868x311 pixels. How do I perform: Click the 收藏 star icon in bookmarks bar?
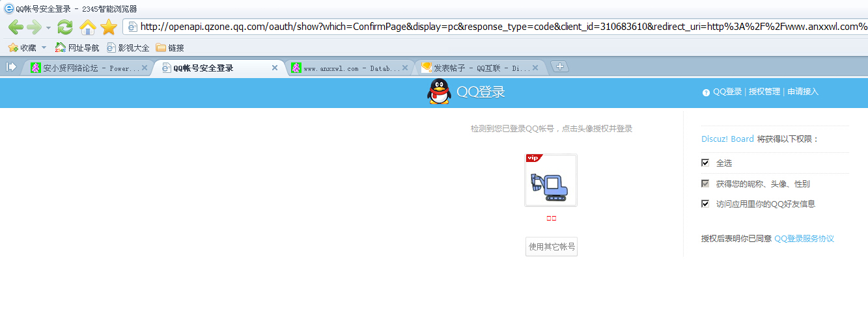[x=12, y=47]
